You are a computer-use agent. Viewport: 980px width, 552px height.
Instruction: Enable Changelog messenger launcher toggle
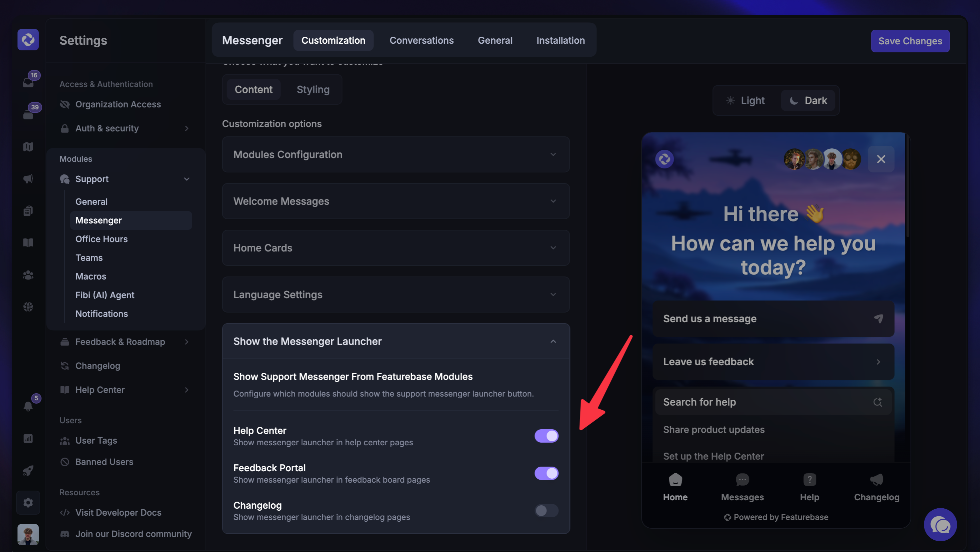click(546, 511)
